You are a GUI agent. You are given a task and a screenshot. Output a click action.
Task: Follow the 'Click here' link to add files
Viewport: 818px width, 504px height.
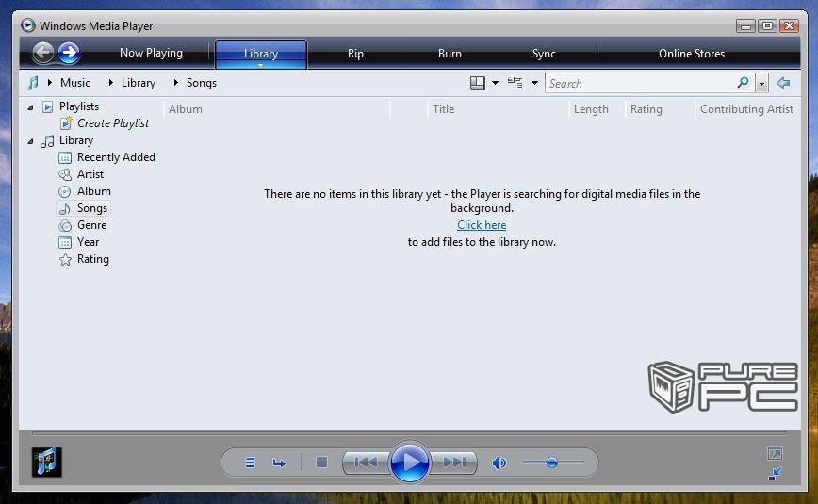point(482,225)
